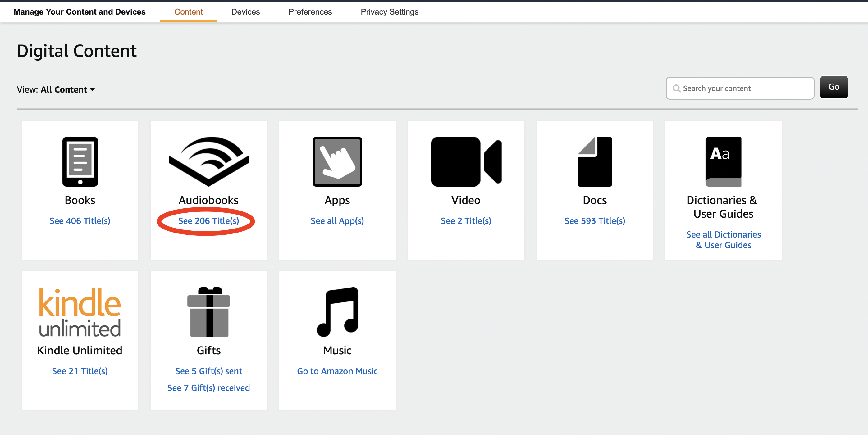
Task: Open the Docs section
Action: [x=594, y=221]
